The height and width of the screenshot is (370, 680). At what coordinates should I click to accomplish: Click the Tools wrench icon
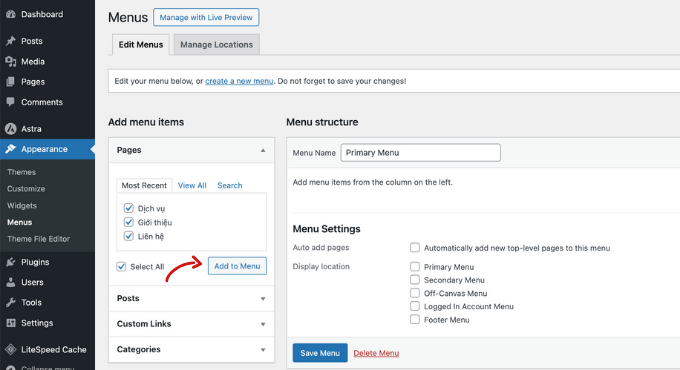(x=11, y=302)
